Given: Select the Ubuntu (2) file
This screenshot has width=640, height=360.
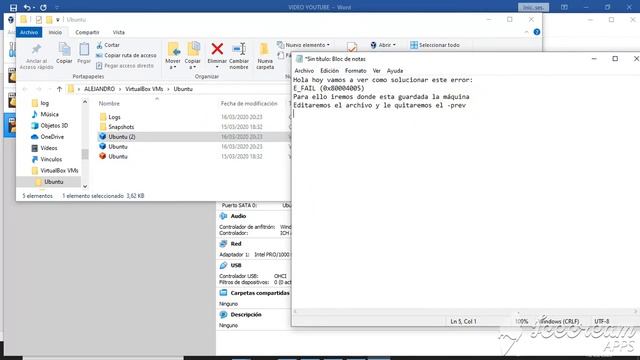Looking at the screenshot, I should tap(122, 137).
